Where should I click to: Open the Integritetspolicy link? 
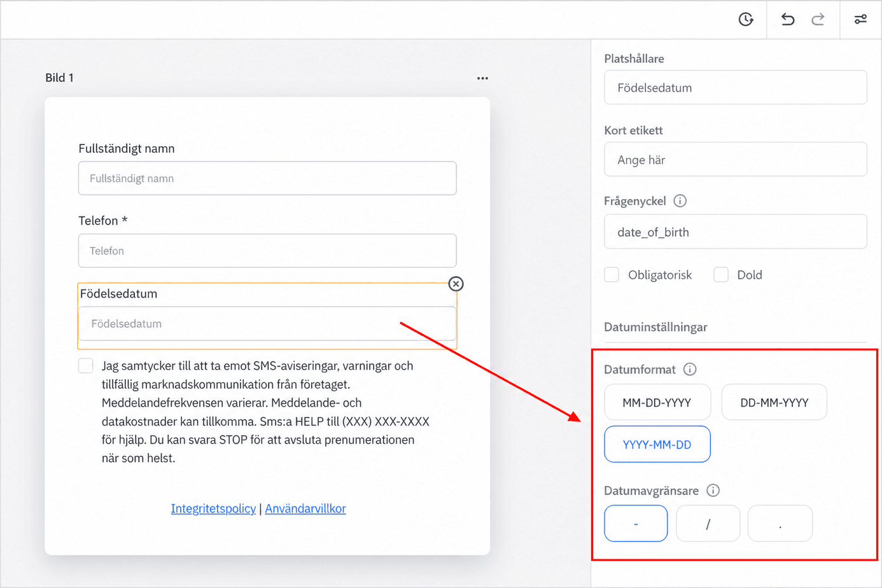pos(213,508)
